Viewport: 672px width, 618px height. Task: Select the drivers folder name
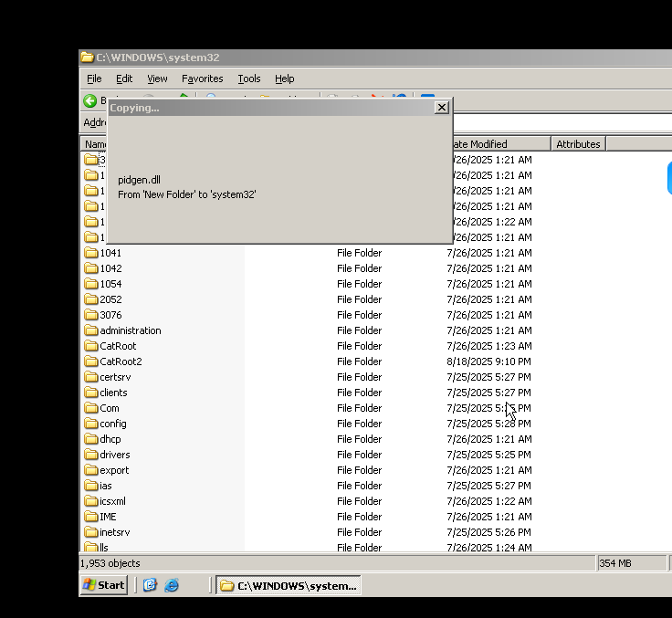click(114, 455)
